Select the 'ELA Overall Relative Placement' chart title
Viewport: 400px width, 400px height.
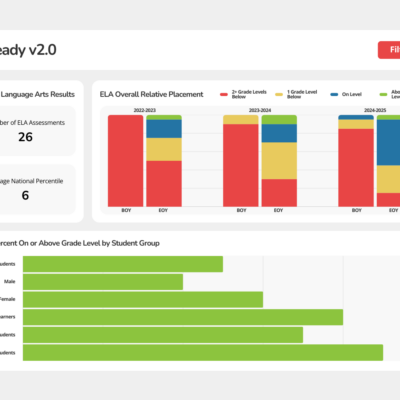pos(151,94)
